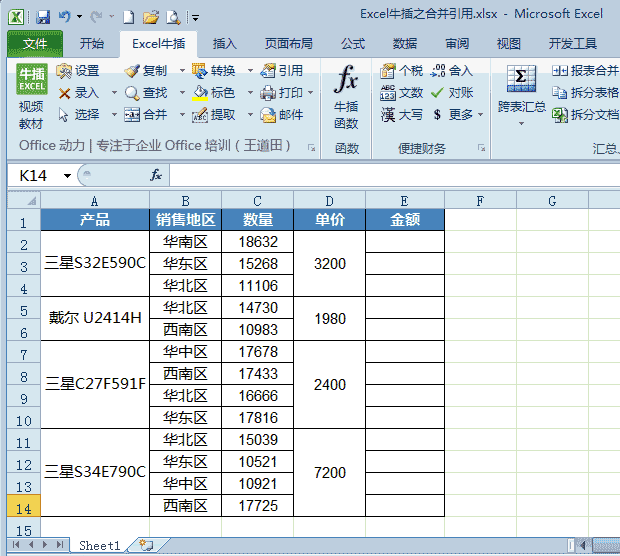This screenshot has height=556, width=620.
Task: Click the formula bar input area
Action: pos(395,175)
